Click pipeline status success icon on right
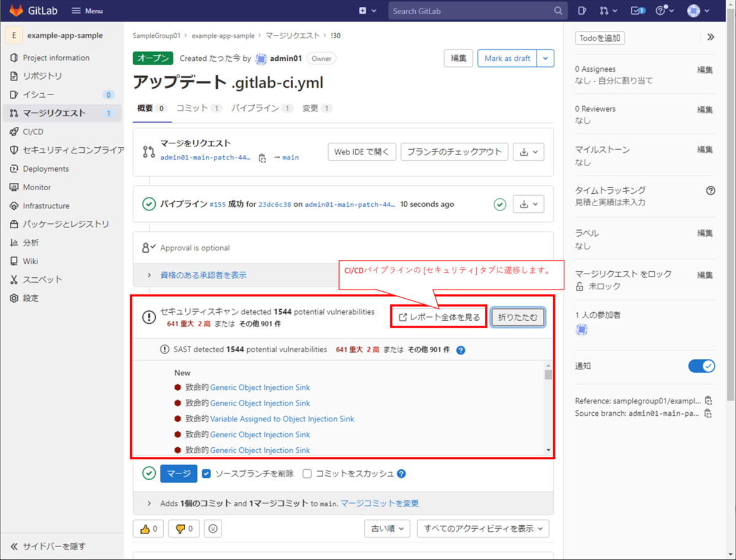 click(x=500, y=204)
